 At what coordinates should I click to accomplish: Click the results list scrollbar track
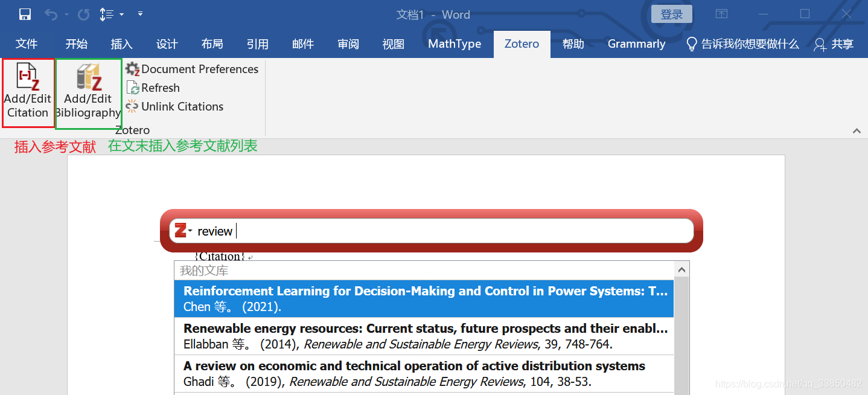pos(681,336)
